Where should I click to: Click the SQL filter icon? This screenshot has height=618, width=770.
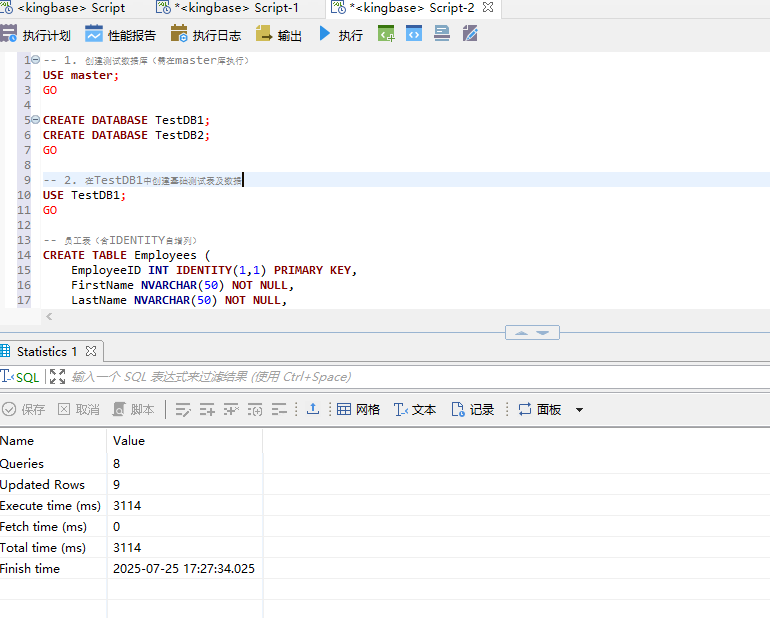pyautogui.click(x=20, y=377)
